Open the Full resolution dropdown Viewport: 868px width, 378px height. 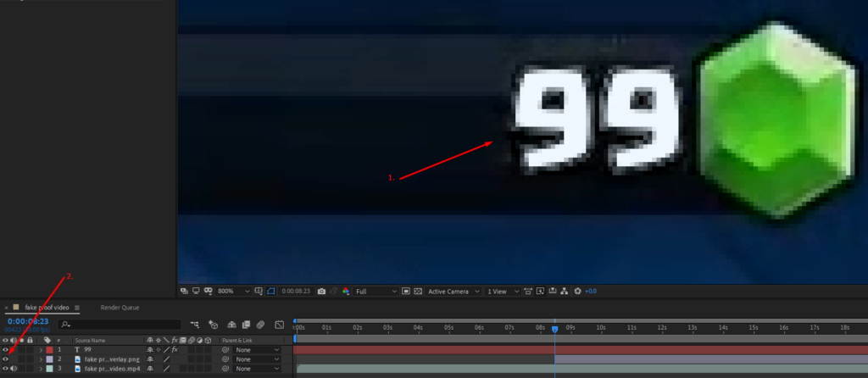376,291
